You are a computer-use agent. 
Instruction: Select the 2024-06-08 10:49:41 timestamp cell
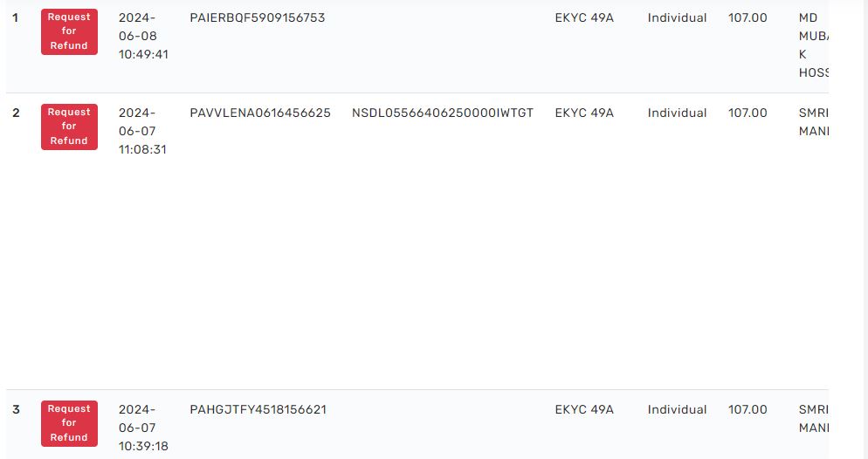[x=143, y=36]
